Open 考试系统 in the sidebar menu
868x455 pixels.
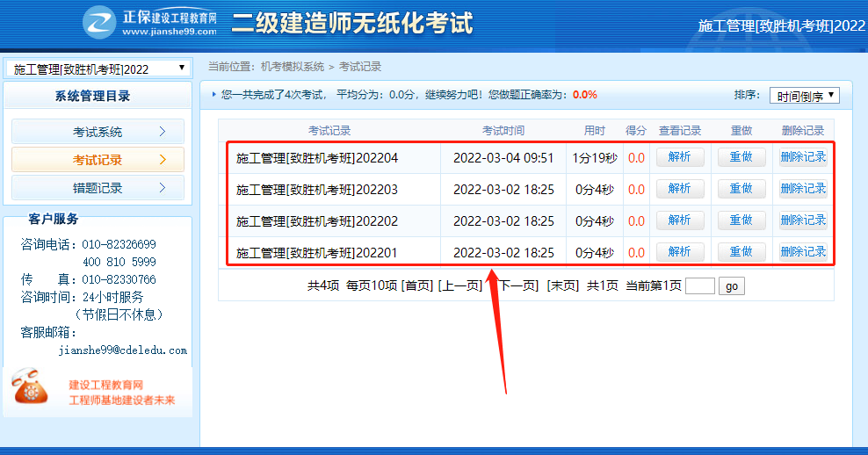[98, 132]
